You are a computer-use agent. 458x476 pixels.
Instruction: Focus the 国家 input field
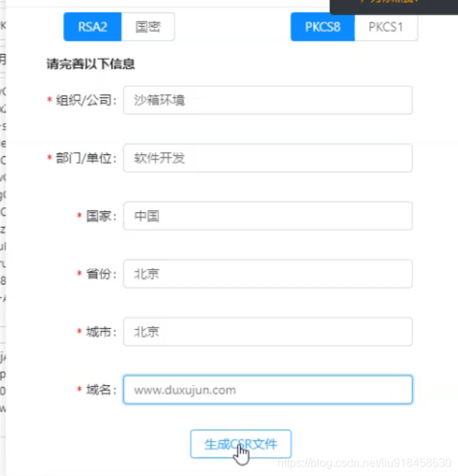click(x=267, y=216)
